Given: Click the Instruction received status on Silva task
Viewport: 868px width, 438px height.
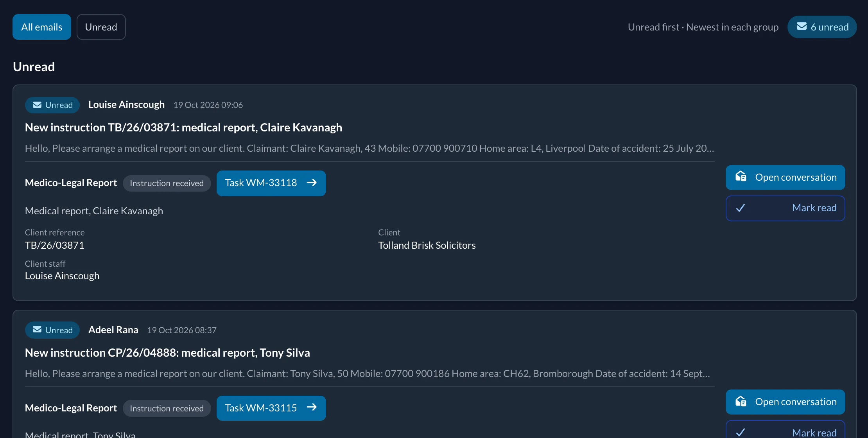Looking at the screenshot, I should 167,408.
